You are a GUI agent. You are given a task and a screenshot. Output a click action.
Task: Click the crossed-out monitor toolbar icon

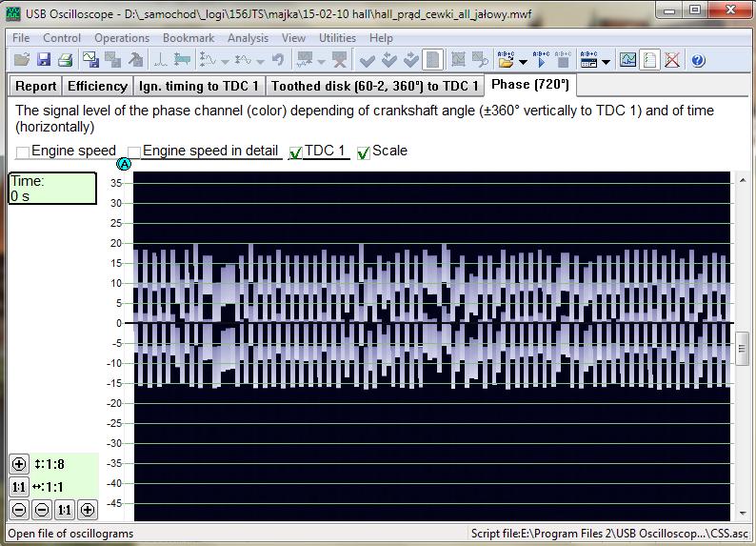click(339, 60)
